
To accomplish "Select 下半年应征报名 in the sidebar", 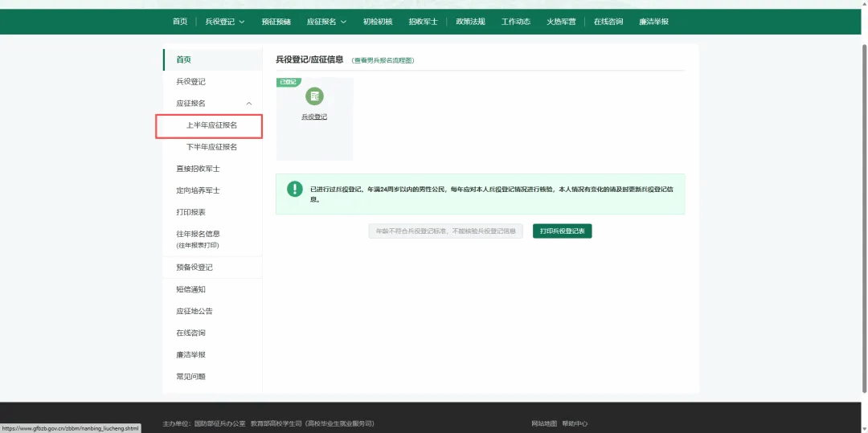I will (211, 147).
